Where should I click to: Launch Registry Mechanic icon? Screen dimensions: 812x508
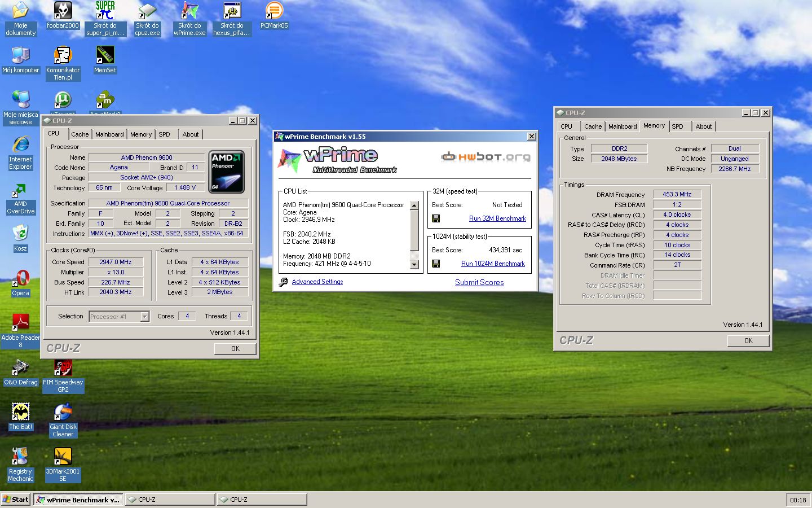pyautogui.click(x=20, y=465)
